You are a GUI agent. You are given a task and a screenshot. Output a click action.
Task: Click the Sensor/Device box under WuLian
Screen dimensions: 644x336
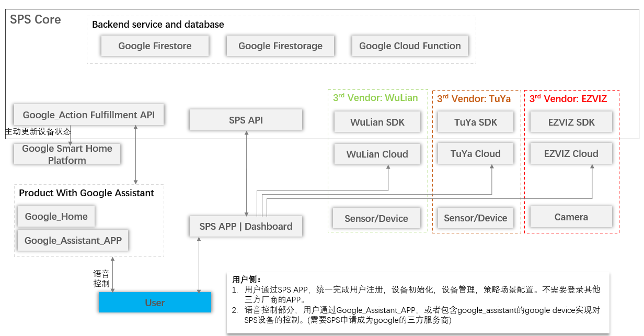click(376, 218)
